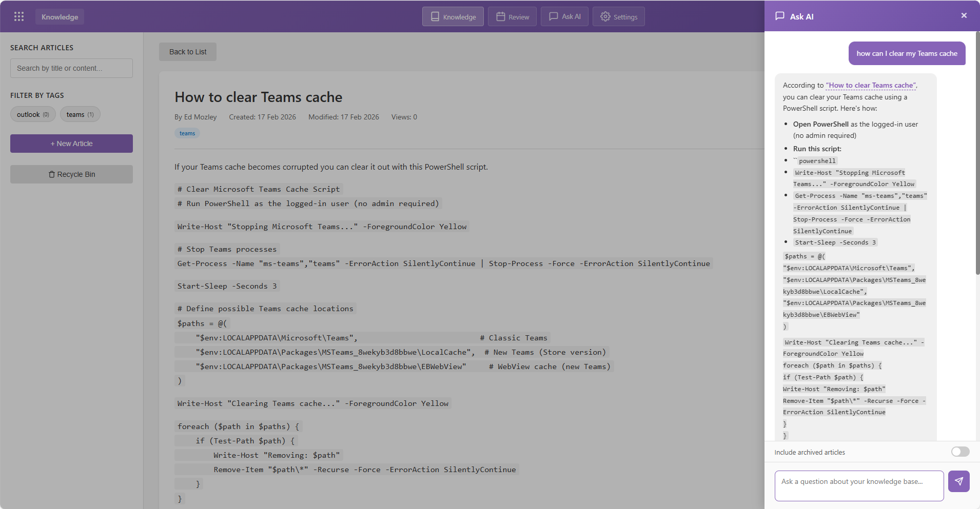Focus the Search by title or content field
The image size is (980, 509).
pyautogui.click(x=71, y=68)
